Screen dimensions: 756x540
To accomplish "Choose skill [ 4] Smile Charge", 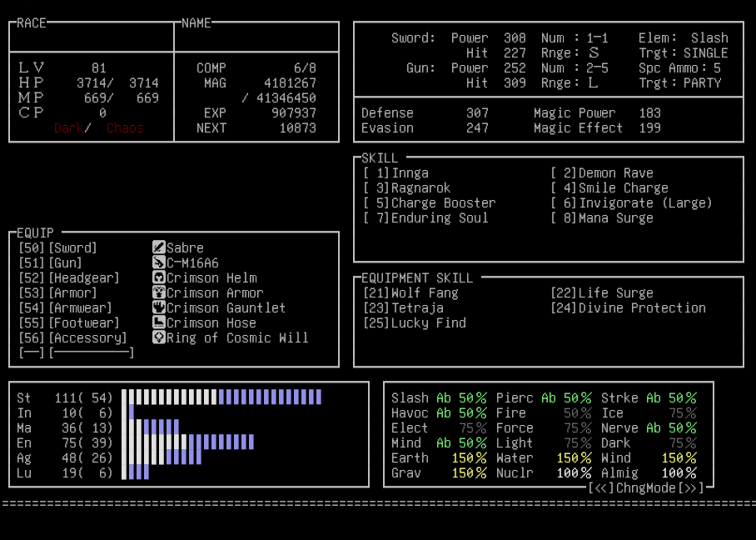I will pos(609,187).
